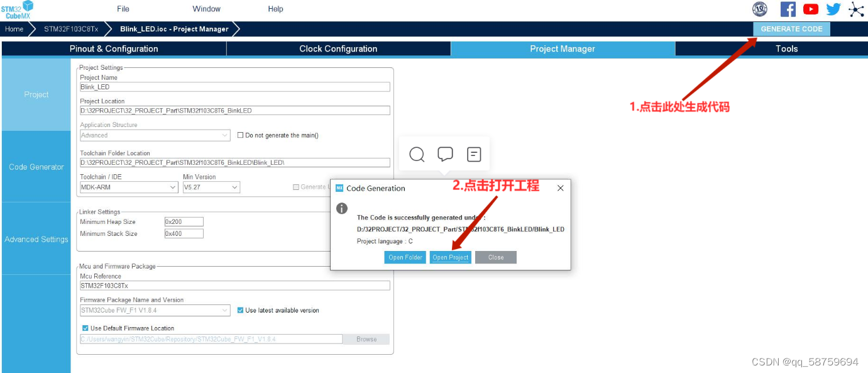This screenshot has width=868, height=373.
Task: Open the YouTube icon link
Action: click(811, 9)
